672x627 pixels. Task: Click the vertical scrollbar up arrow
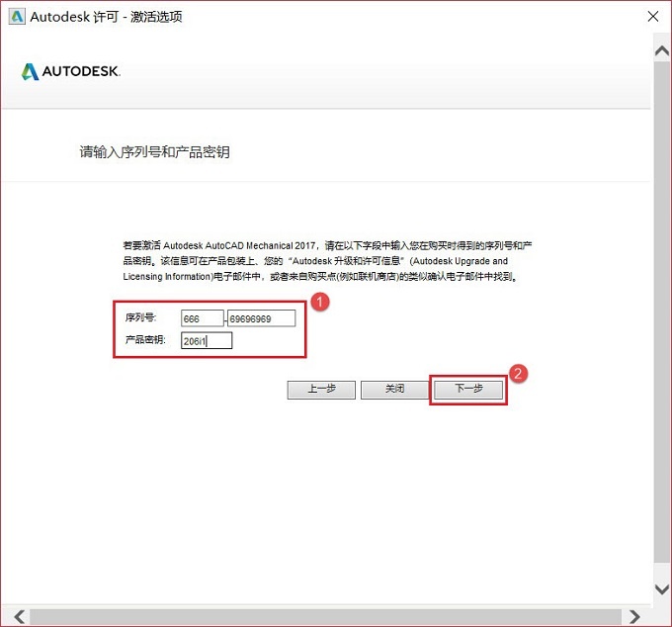click(662, 50)
